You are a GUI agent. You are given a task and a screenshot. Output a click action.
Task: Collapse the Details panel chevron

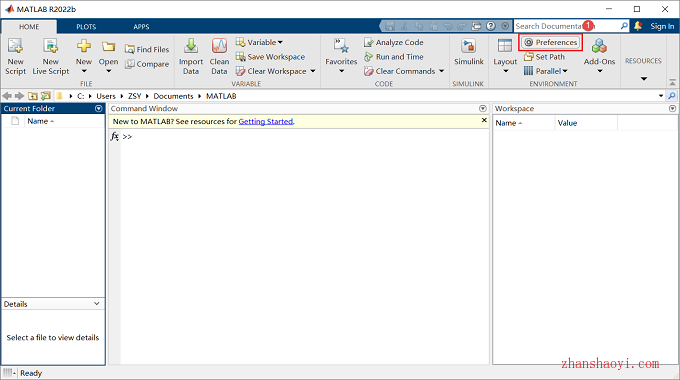point(96,304)
